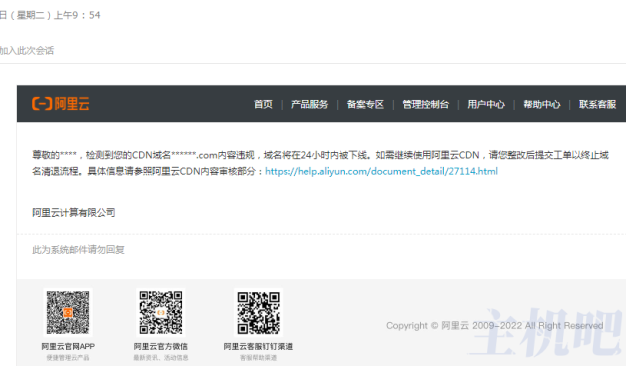Click the message line starting with 尊敬的
Viewport: 626px width, 366px height.
[x=320, y=155]
